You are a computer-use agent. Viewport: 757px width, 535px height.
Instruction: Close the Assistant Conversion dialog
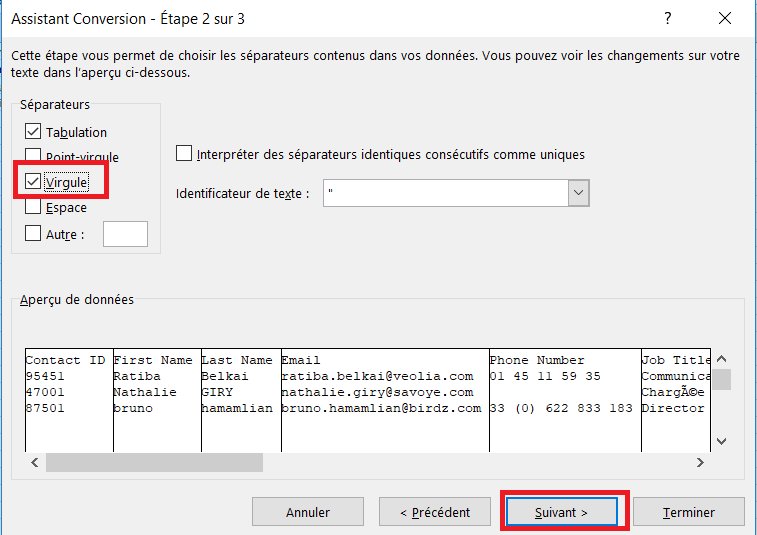point(725,18)
